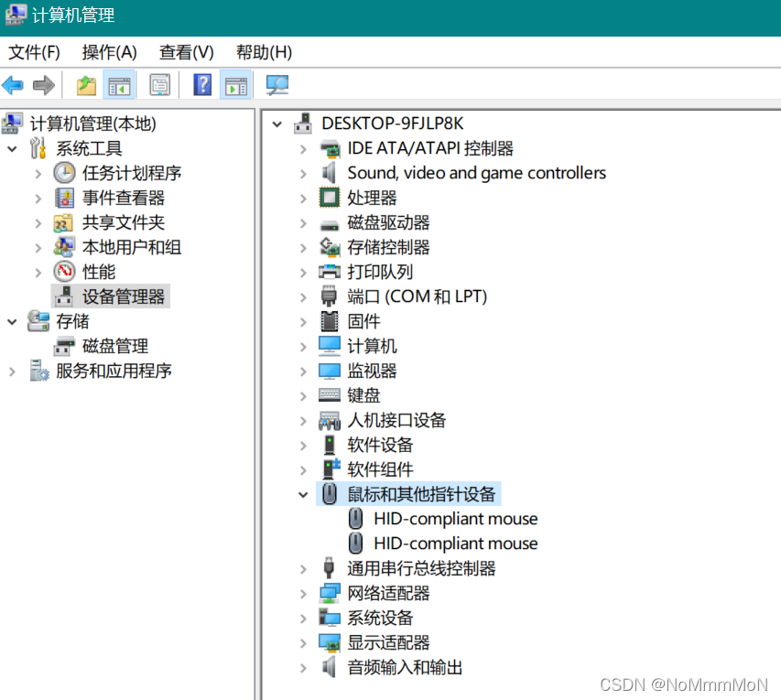
Task: Select 计算机管理(本地) root item
Action: (x=92, y=124)
